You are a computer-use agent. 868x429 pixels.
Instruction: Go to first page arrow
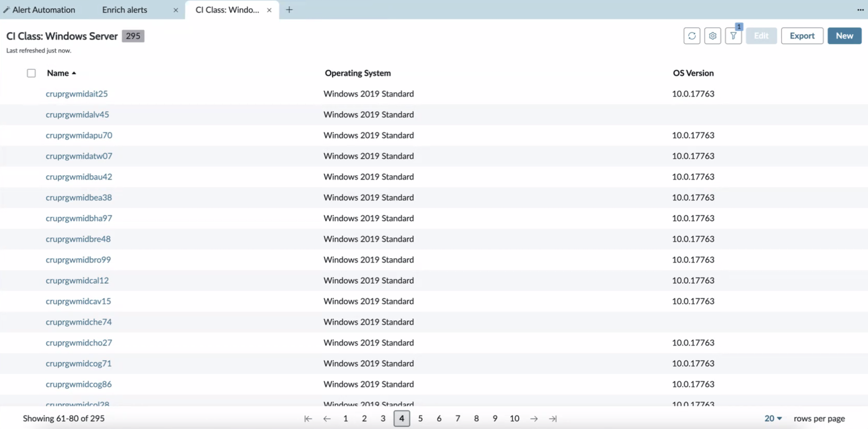[x=308, y=418]
